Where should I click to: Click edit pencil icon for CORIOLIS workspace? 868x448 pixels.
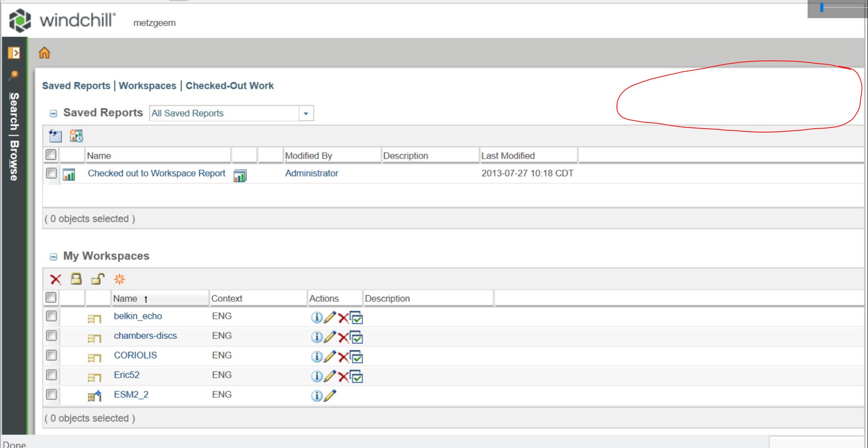tap(329, 357)
